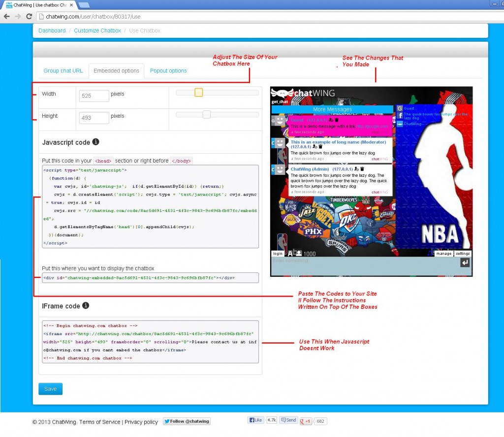Screen dimensions: 504x437
Task: Click the Save button
Action: pyautogui.click(x=51, y=389)
